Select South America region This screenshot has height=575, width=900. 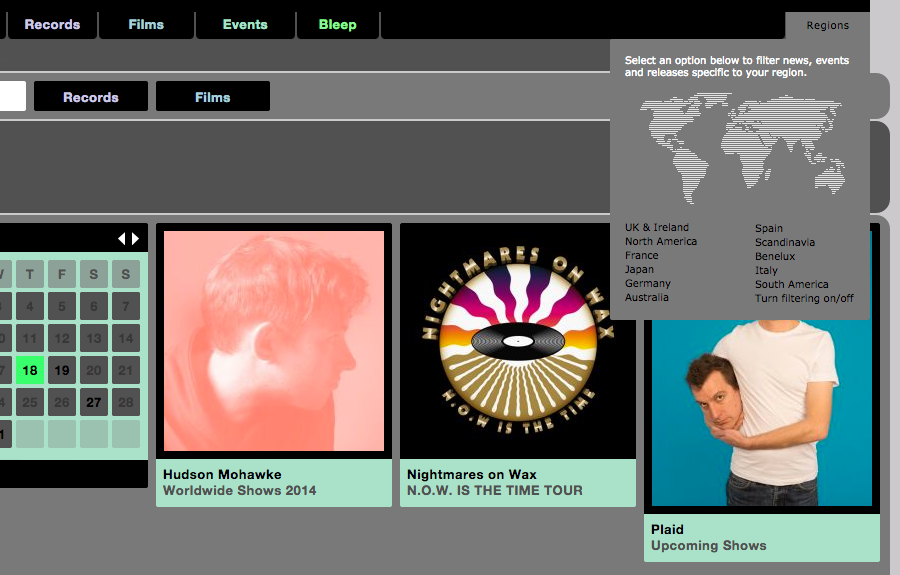point(792,284)
